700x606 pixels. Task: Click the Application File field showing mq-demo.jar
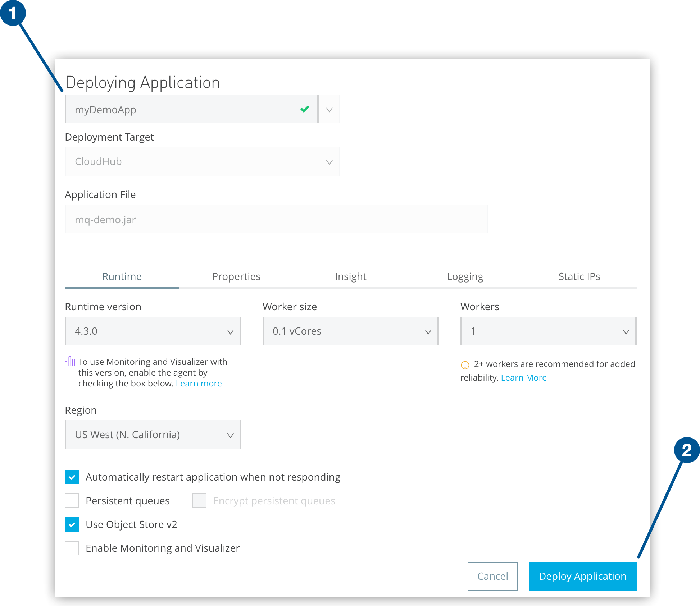[276, 219]
